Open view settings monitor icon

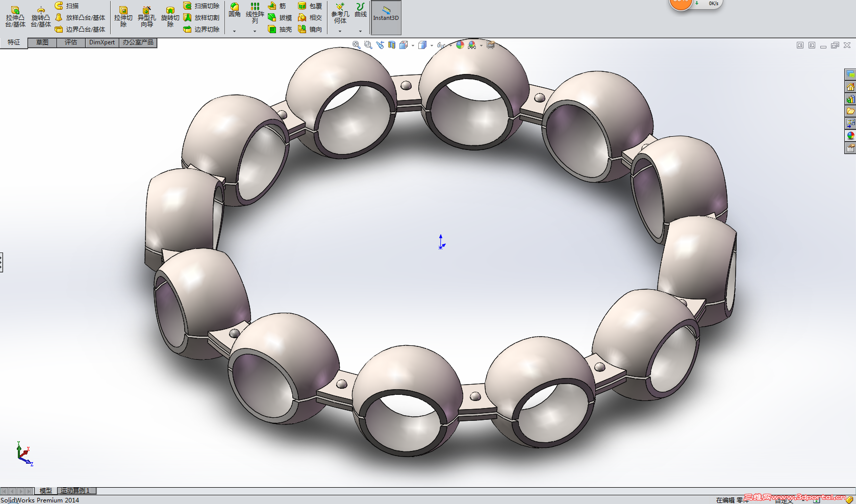(491, 45)
